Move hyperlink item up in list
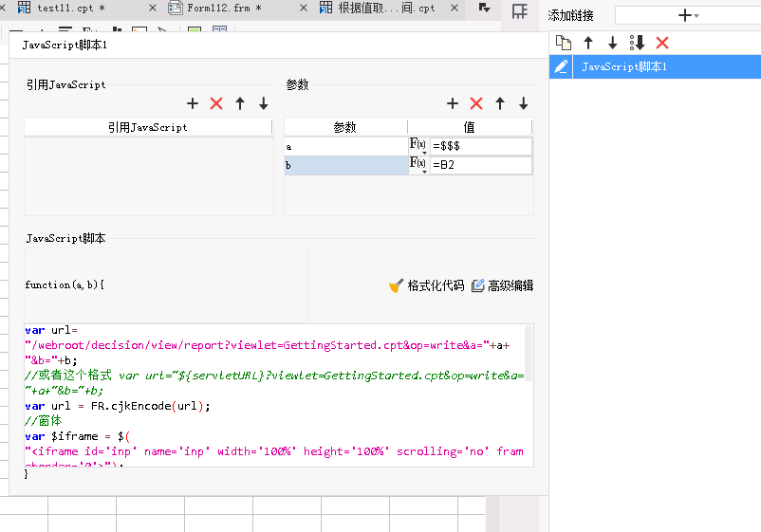This screenshot has height=532, width=761. pos(588,43)
